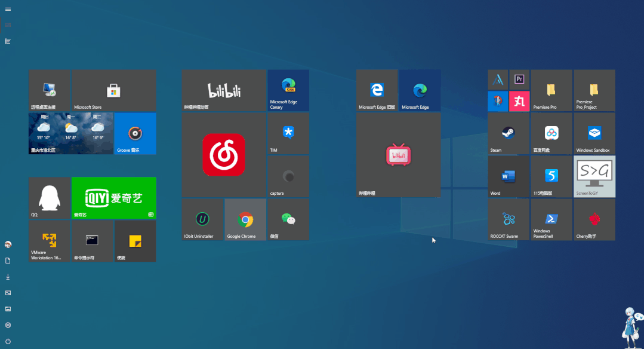Open the sidebar icon below Pictures
This screenshot has height=349, width=644.
(x=8, y=309)
